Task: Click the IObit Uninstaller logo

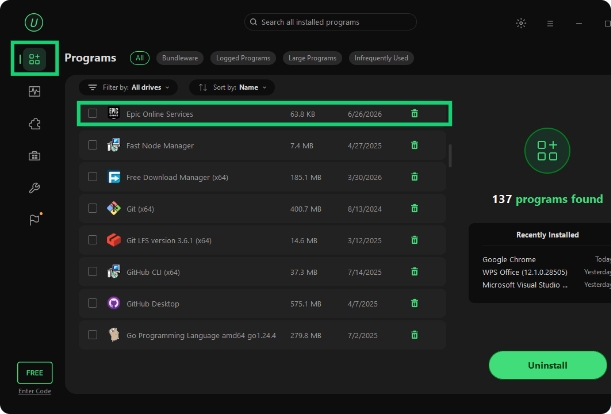Action: 34,22
